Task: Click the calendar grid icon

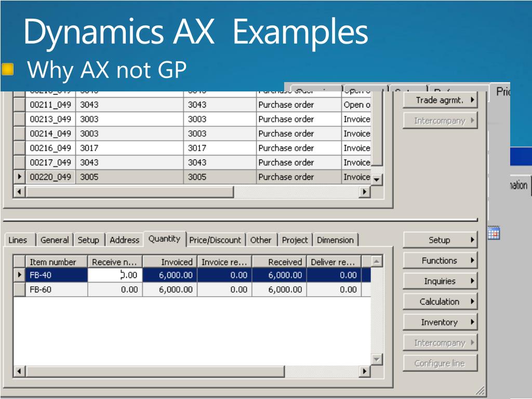Action: 494,233
